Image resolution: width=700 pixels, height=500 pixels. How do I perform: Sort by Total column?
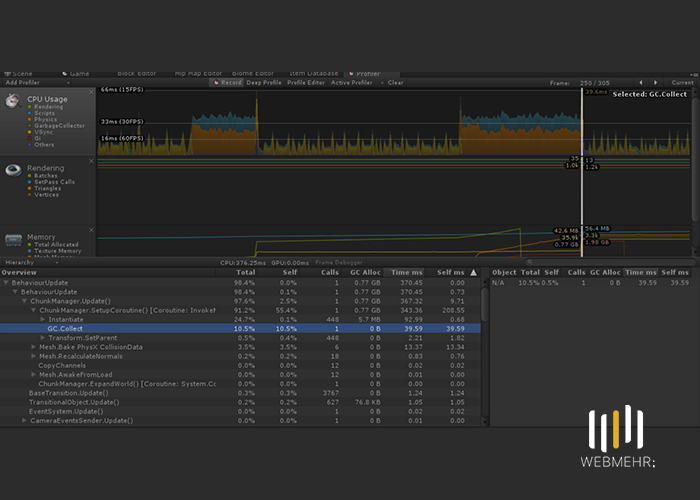[246, 272]
